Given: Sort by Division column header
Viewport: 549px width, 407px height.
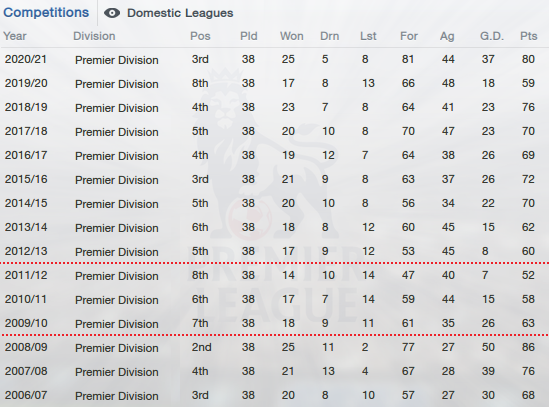Looking at the screenshot, I should click(94, 36).
